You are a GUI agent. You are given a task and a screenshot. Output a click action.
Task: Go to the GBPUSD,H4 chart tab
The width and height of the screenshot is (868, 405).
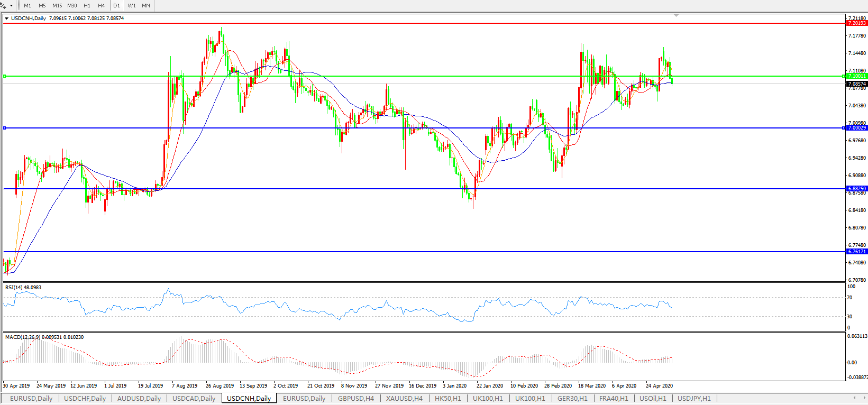[356, 399]
